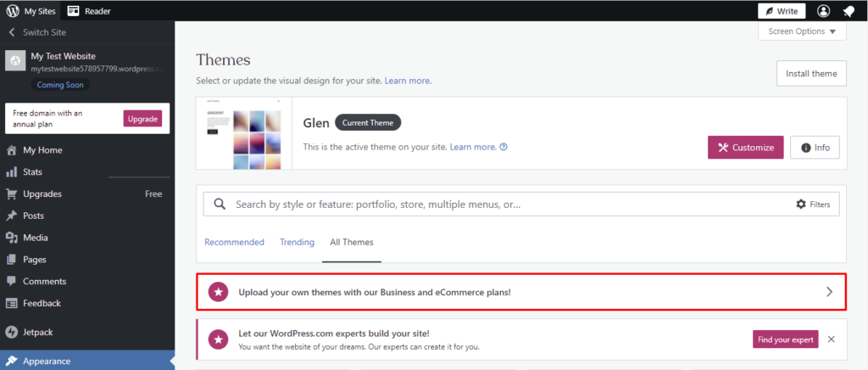Click the Feedback form icon

tap(12, 304)
